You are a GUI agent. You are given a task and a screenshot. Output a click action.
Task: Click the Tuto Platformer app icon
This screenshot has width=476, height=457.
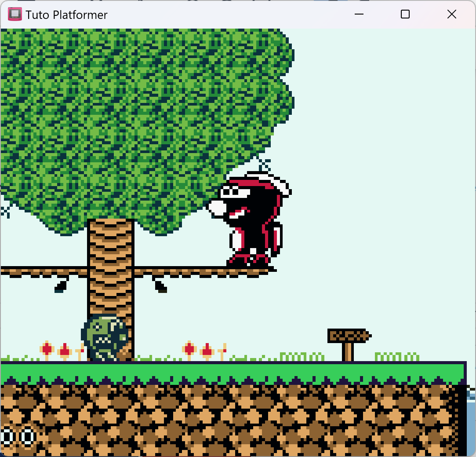point(15,15)
